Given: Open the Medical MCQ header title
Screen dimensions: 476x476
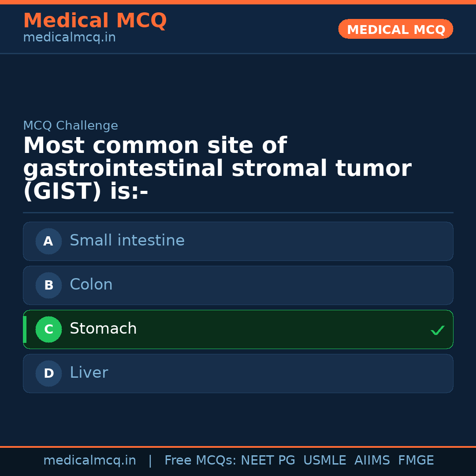Looking at the screenshot, I should (95, 21).
